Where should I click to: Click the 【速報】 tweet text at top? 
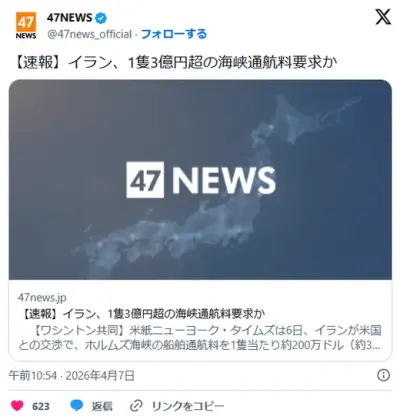click(x=175, y=63)
